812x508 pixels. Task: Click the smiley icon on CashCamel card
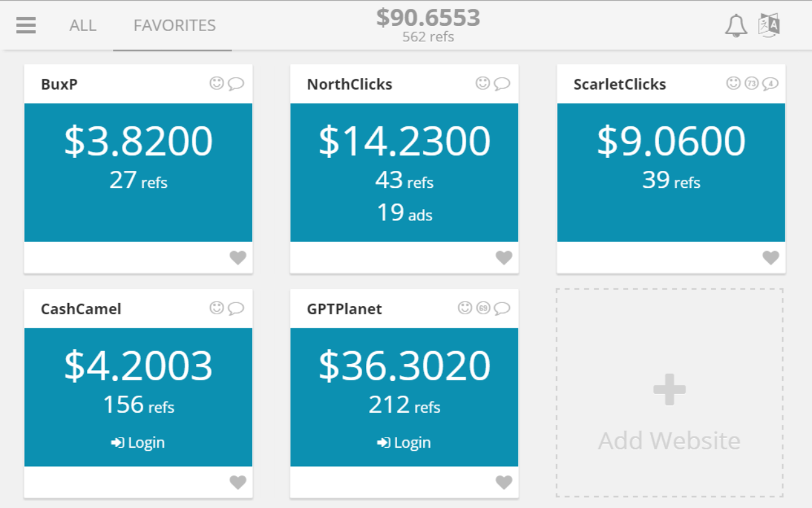(x=217, y=308)
